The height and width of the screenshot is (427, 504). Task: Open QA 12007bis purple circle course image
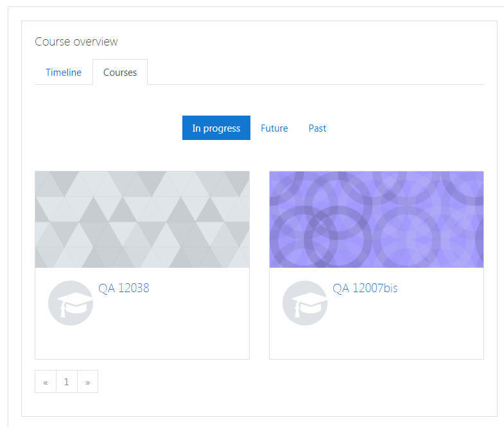pyautogui.click(x=376, y=220)
